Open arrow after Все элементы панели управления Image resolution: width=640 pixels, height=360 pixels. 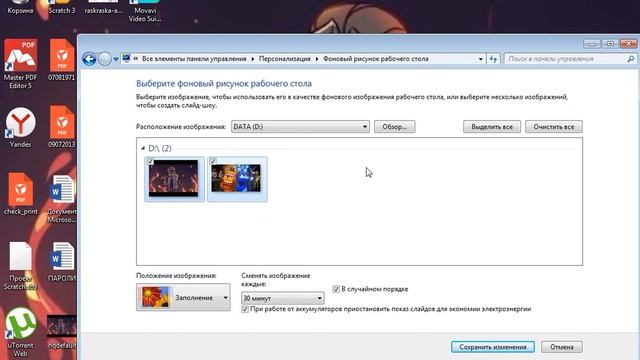tap(253, 59)
